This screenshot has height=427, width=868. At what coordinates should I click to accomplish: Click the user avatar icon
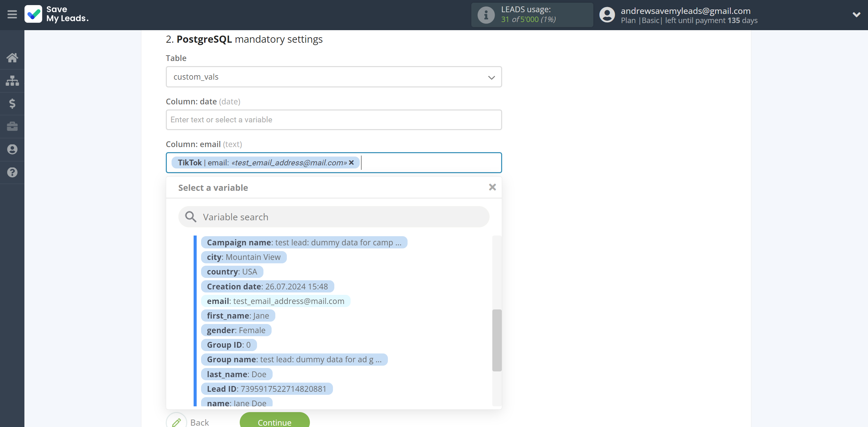(607, 15)
